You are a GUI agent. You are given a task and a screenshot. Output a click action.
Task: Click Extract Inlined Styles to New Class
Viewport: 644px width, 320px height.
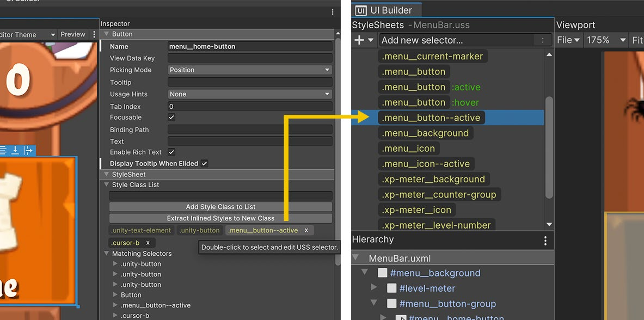[x=220, y=218]
